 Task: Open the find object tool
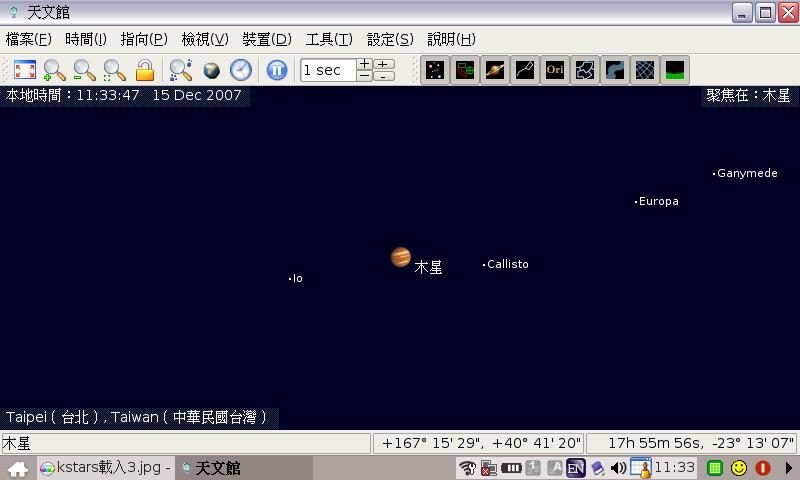181,70
